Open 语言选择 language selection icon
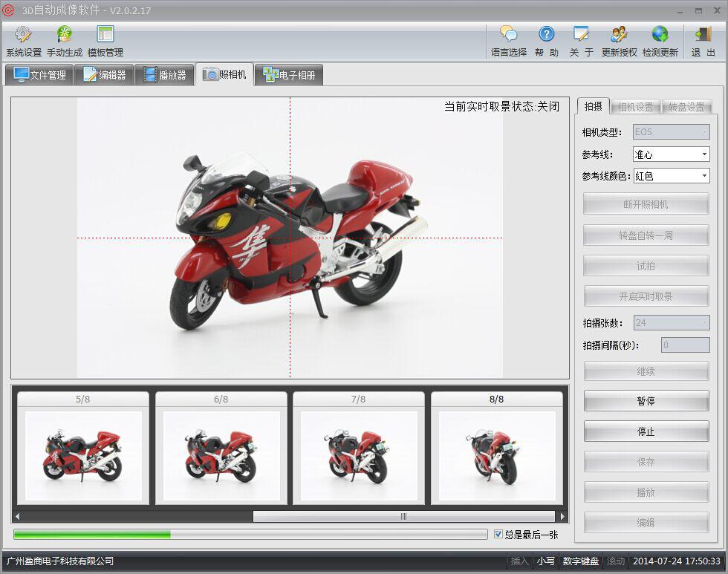 509,35
